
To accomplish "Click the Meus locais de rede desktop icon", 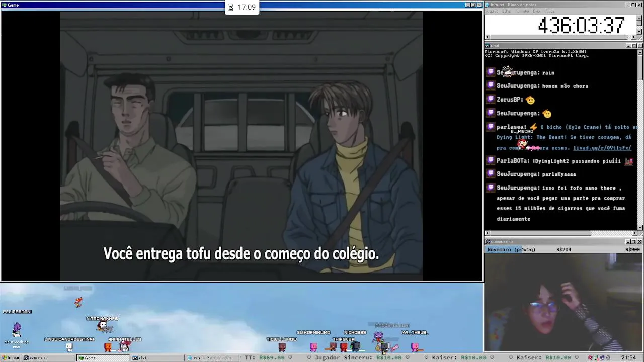I will (17, 335).
